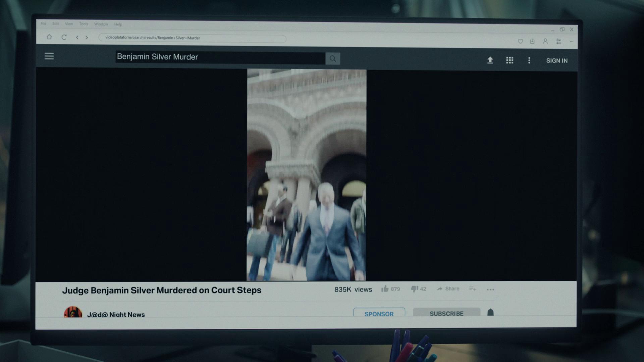The height and width of the screenshot is (362, 644).
Task: Like the video with thumbs up
Action: click(385, 289)
